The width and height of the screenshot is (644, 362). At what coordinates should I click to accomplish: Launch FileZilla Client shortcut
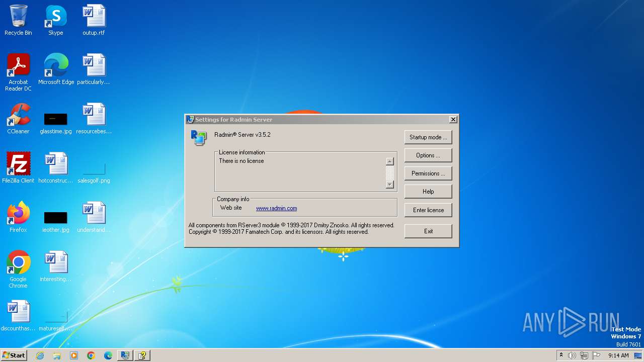(18, 168)
